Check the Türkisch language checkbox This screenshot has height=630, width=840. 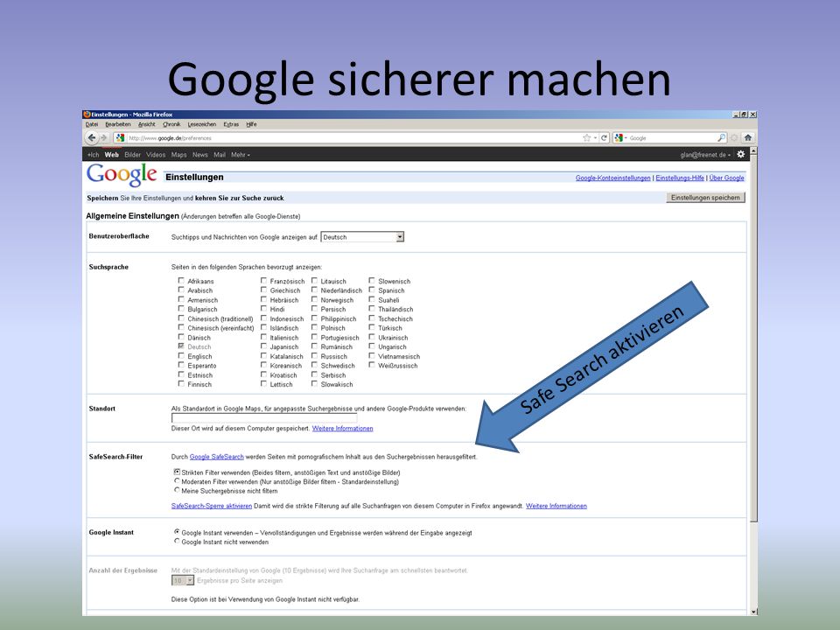click(372, 327)
